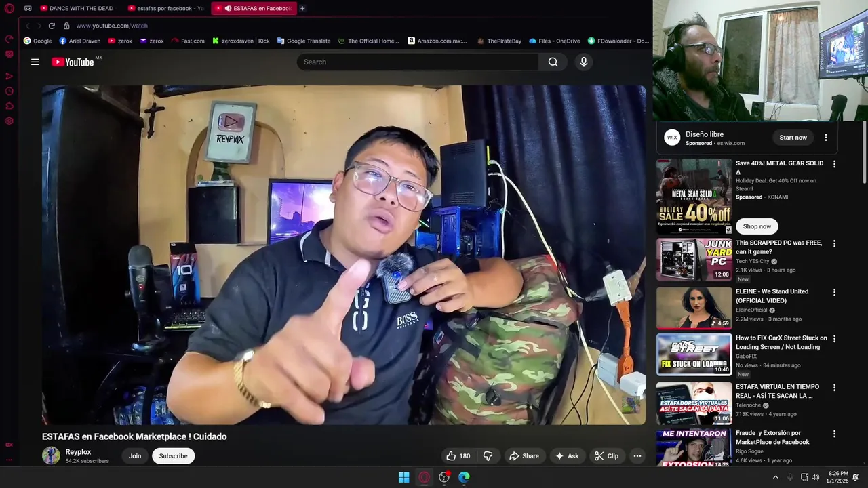Switch to estafas por facebook tab
This screenshot has width=868, height=488.
[166, 8]
